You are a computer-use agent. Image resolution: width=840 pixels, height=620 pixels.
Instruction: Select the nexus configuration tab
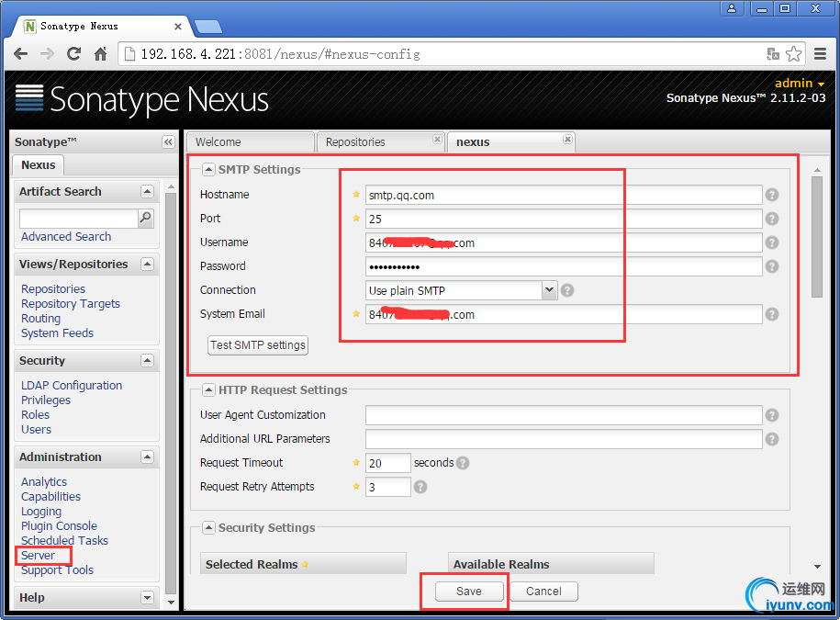click(511, 142)
